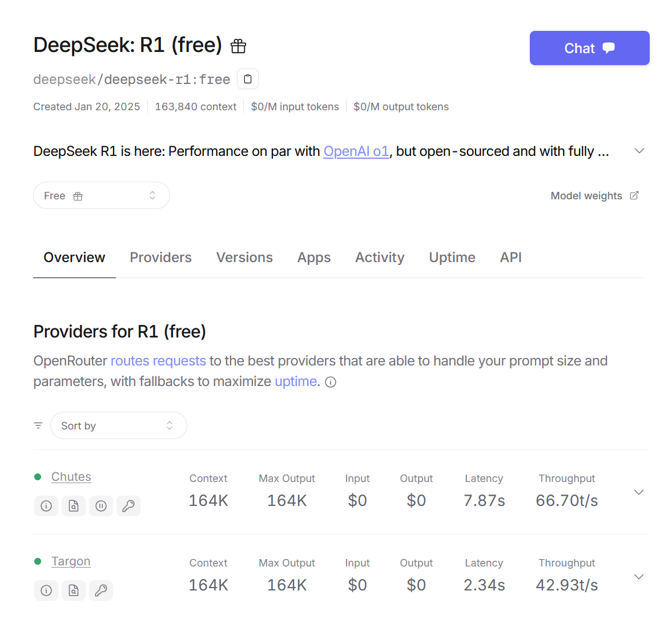The image size is (672, 627).
Task: Click the Chutes key icon
Action: point(128,506)
